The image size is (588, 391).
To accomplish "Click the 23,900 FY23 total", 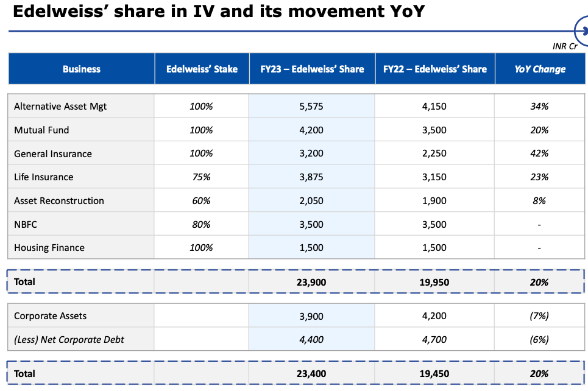I will (x=311, y=282).
